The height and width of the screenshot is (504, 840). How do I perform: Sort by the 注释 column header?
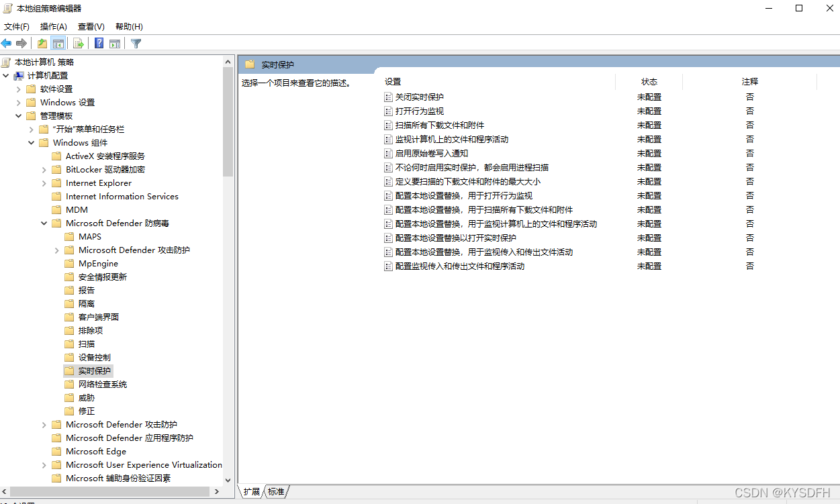point(750,82)
